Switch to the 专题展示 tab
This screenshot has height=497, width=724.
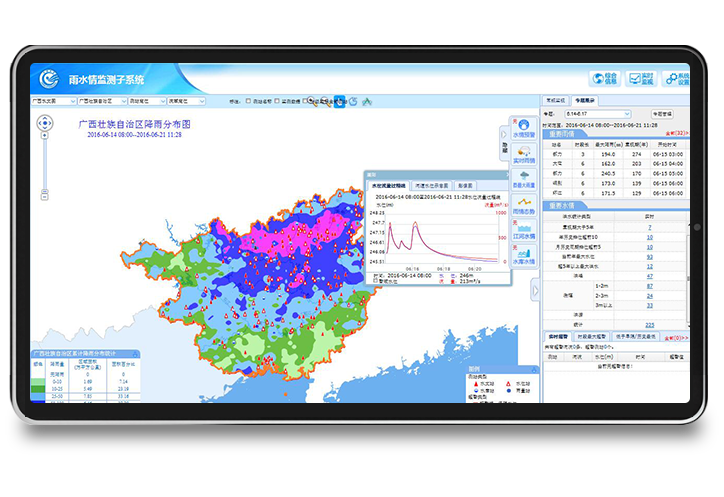[585, 101]
